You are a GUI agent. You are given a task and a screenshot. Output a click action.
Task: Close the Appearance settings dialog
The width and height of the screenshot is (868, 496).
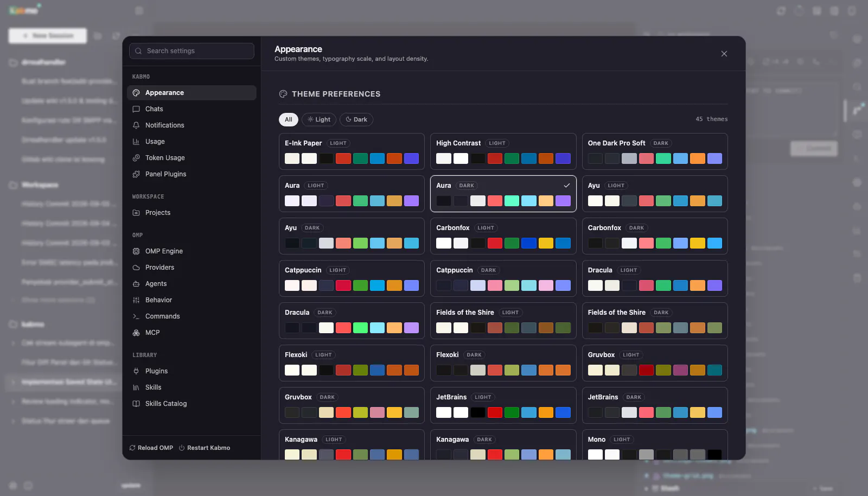coord(724,54)
